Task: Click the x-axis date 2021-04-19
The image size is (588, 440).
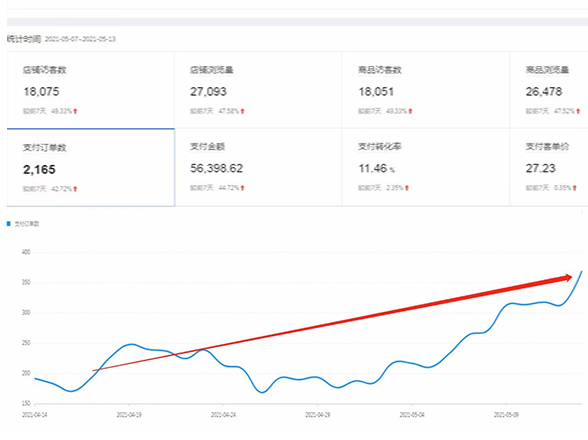Action: (x=129, y=415)
